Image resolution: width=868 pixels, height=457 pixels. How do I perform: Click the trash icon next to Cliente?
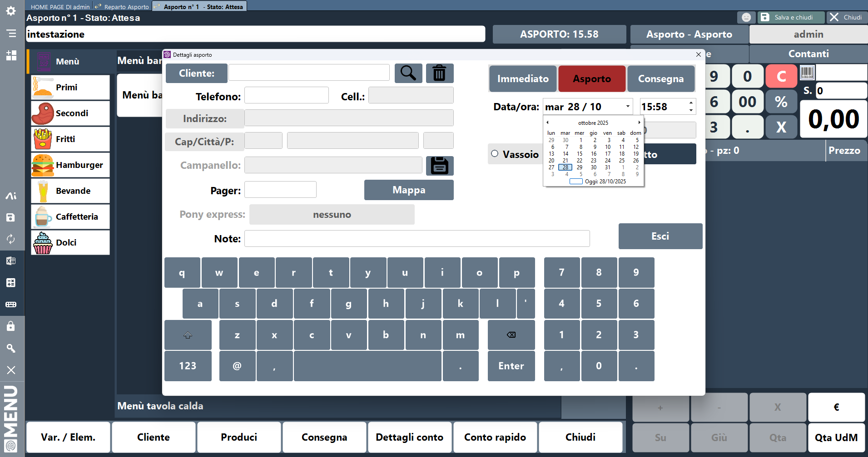439,73
